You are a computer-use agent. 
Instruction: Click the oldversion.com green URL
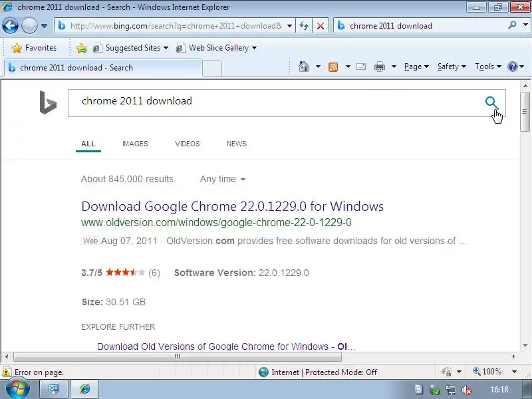pos(216,223)
